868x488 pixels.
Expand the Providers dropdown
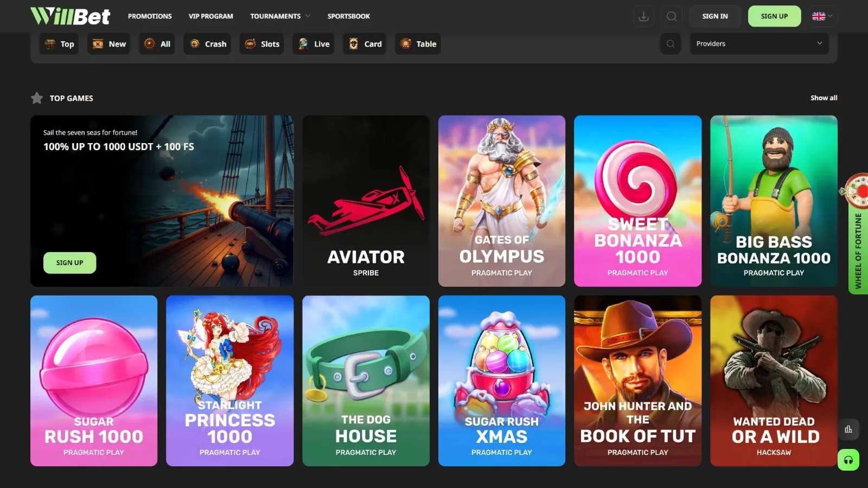[759, 44]
